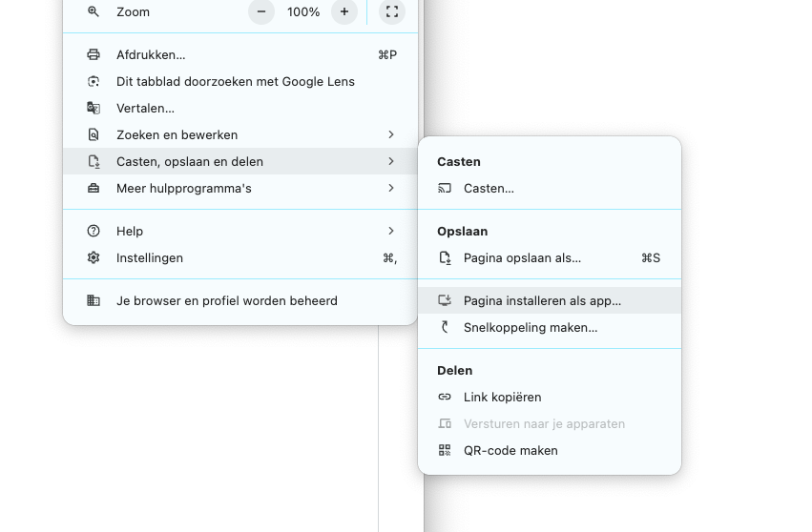Click the 100% zoom level value
Viewport: 812px width, 532px height.
[303, 11]
